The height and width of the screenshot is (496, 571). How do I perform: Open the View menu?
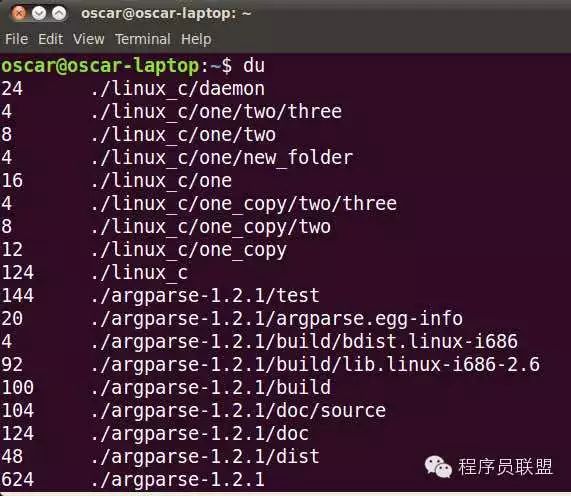point(88,39)
